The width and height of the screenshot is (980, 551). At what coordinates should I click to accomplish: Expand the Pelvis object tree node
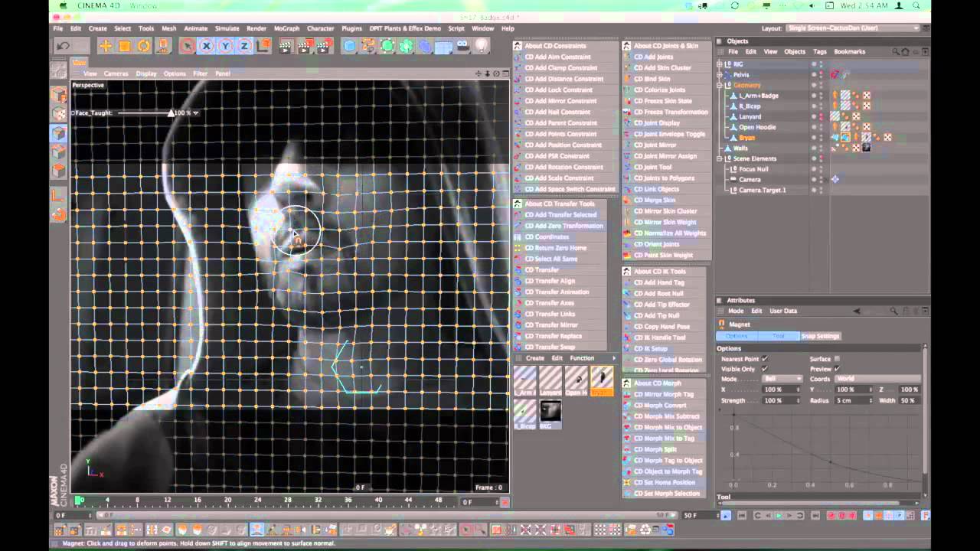[720, 74]
